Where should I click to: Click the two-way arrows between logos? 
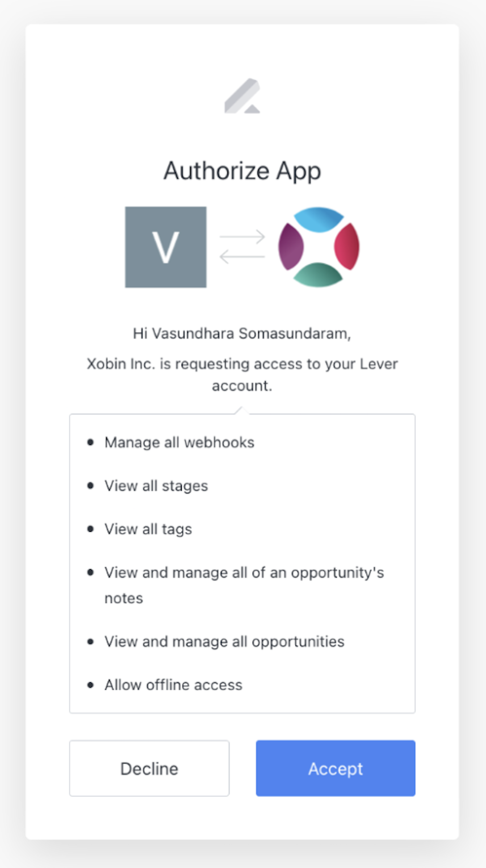click(x=242, y=247)
